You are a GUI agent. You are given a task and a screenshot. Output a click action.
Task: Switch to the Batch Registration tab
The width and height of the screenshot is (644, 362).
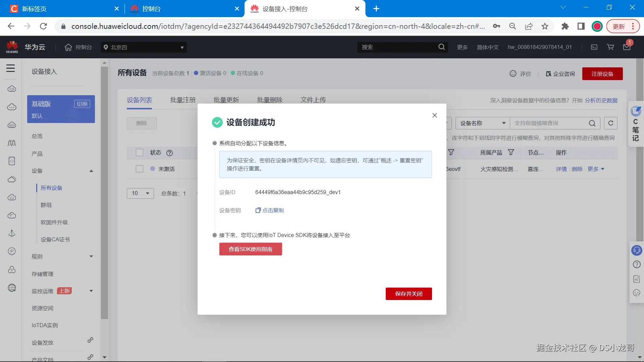point(183,100)
